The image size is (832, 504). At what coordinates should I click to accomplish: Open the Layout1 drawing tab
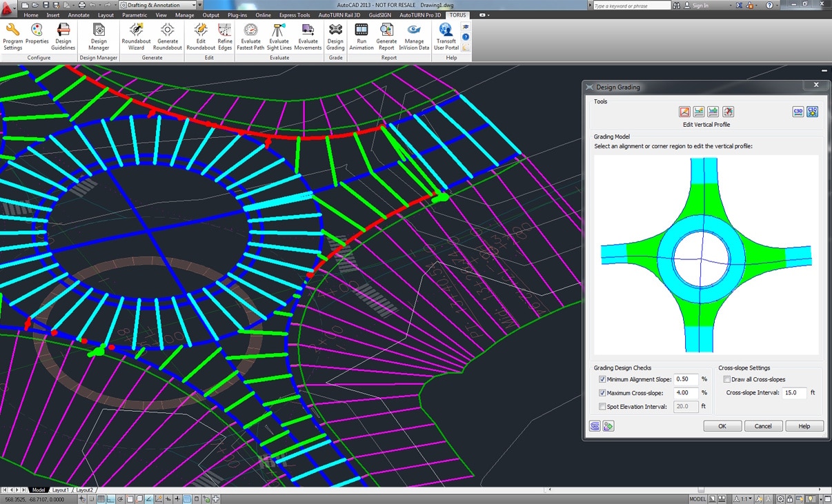tap(61, 490)
